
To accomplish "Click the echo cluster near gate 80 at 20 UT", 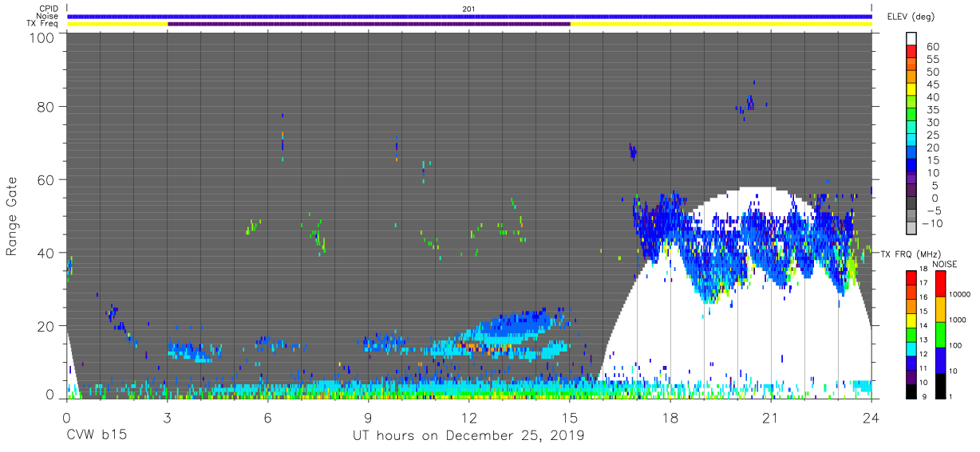I will coord(749,103).
